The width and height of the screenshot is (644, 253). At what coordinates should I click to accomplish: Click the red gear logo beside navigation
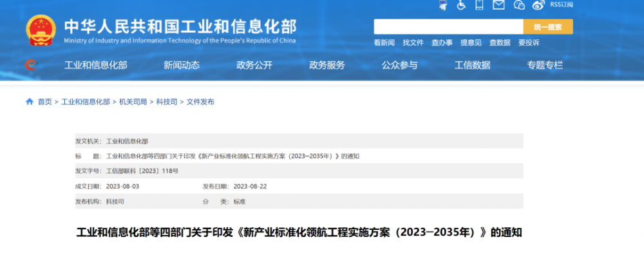[x=30, y=65]
